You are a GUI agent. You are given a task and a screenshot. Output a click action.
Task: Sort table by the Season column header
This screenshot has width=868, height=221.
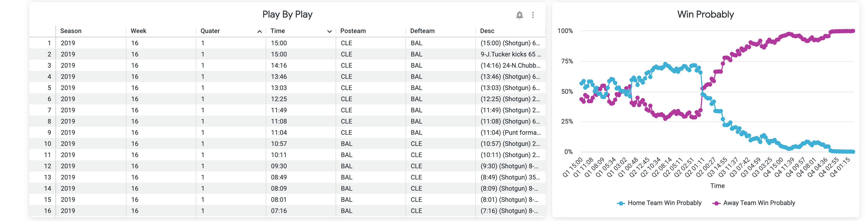[71, 31]
